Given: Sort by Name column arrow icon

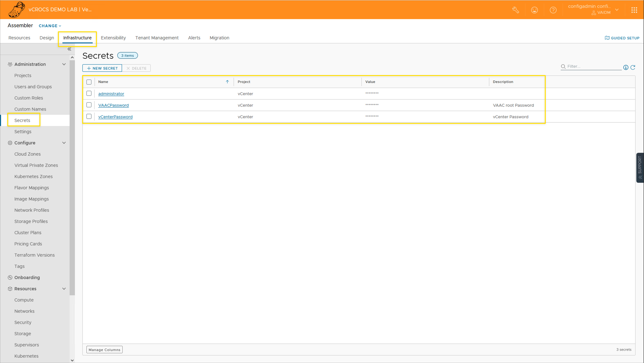Looking at the screenshot, I should (227, 82).
